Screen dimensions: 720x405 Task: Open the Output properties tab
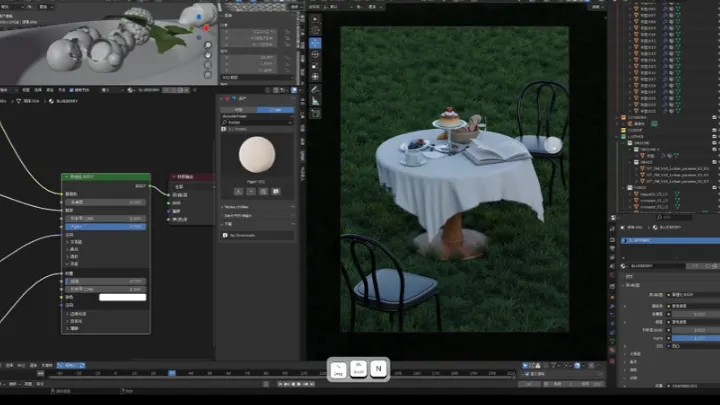[613, 248]
